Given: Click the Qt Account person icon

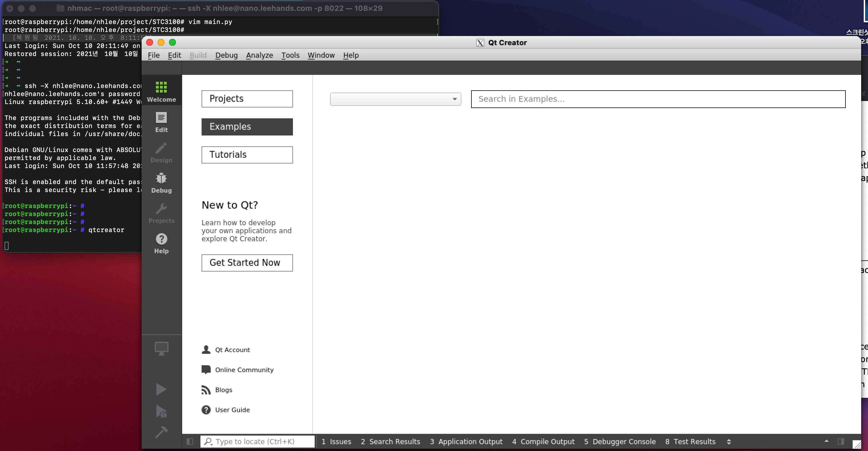Looking at the screenshot, I should tap(206, 350).
